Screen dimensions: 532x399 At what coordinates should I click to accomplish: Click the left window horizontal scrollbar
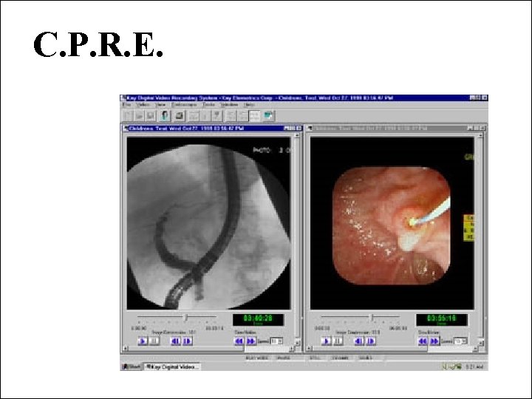pos(208,349)
